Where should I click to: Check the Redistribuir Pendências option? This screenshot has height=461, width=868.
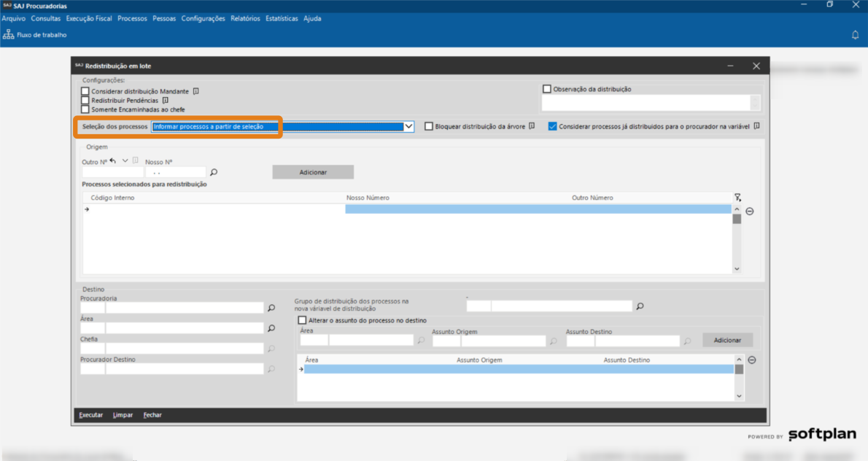(x=85, y=101)
